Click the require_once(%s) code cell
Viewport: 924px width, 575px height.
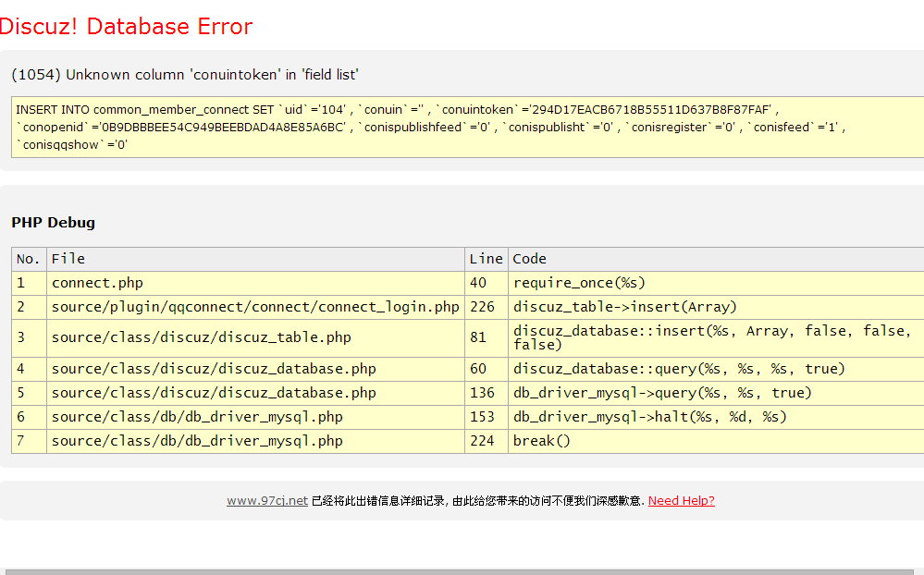(x=579, y=283)
